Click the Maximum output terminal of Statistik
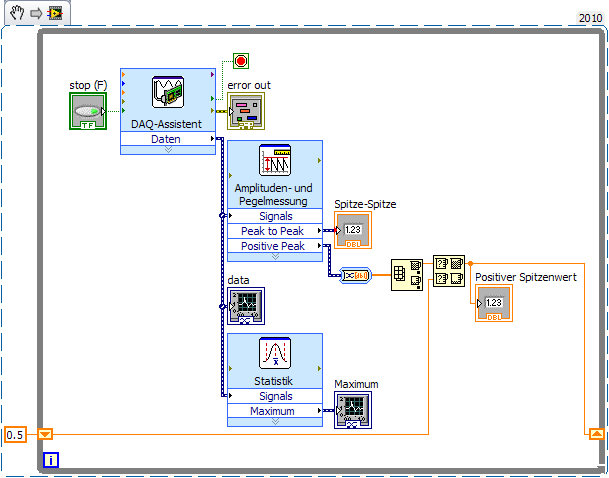The width and height of the screenshot is (609, 478). 275,411
